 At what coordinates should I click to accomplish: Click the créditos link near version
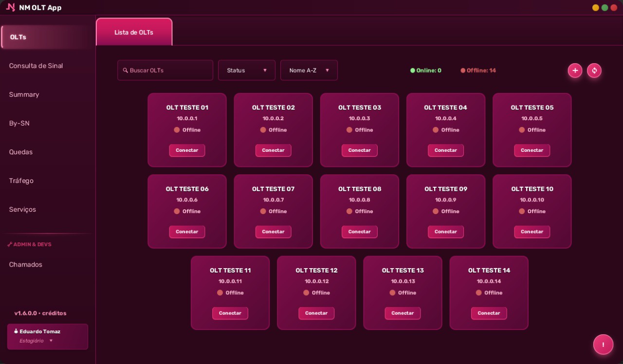pos(54,313)
